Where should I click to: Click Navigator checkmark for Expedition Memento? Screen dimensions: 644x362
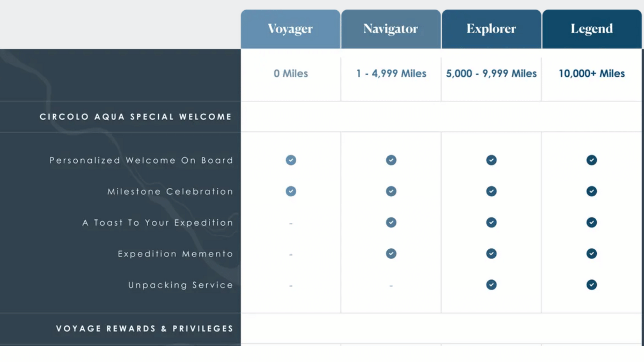[x=391, y=253]
